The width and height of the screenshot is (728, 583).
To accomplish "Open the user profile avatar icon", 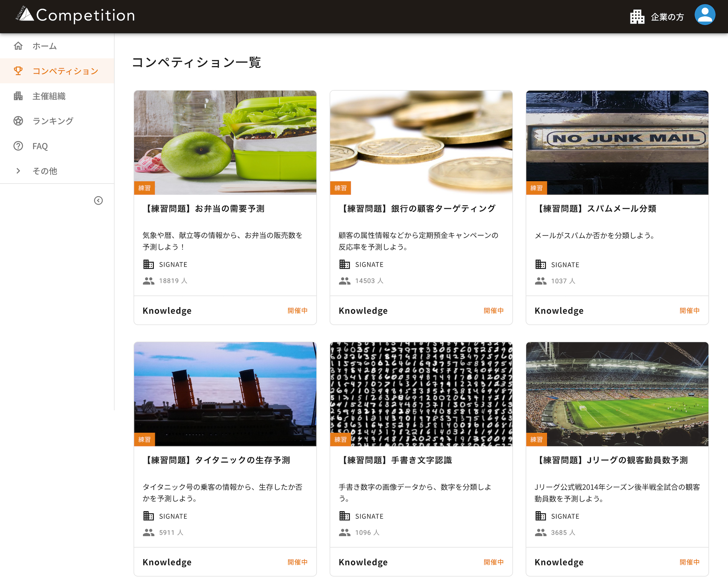I will (705, 16).
